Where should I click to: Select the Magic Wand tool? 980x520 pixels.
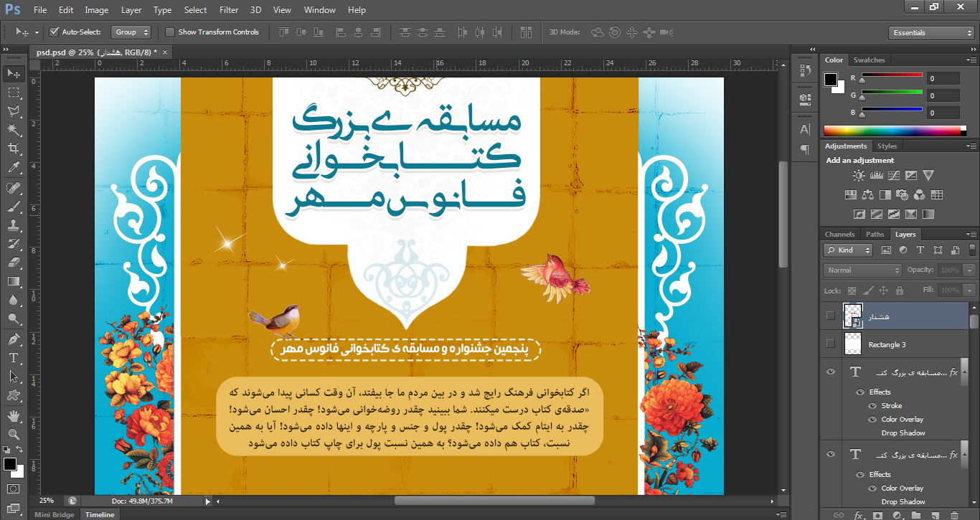13,130
